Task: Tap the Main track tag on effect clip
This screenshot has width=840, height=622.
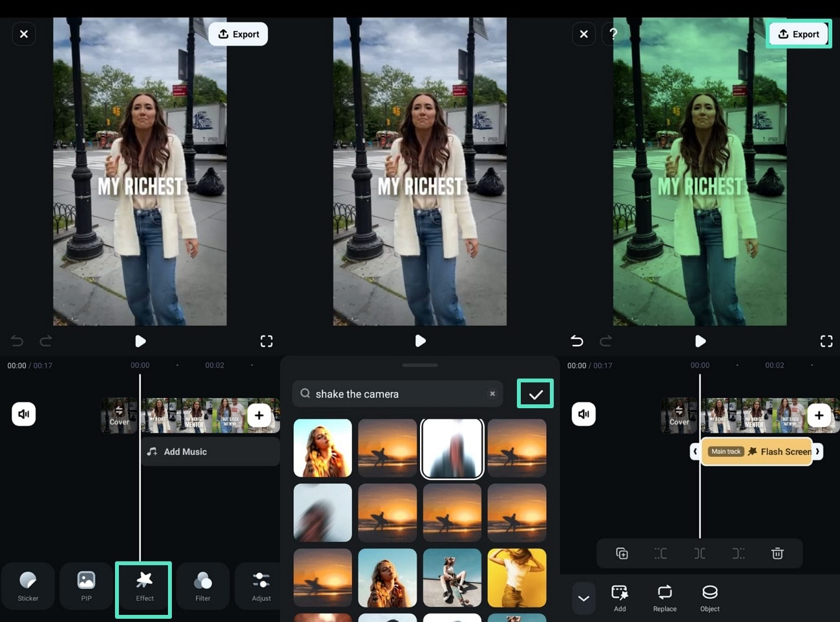Action: (726, 451)
